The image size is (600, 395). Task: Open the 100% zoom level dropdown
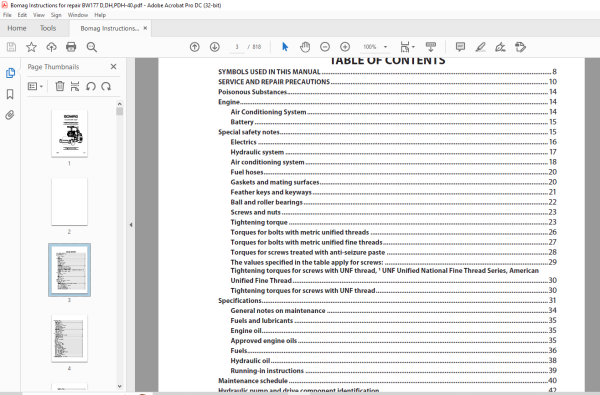pos(375,47)
